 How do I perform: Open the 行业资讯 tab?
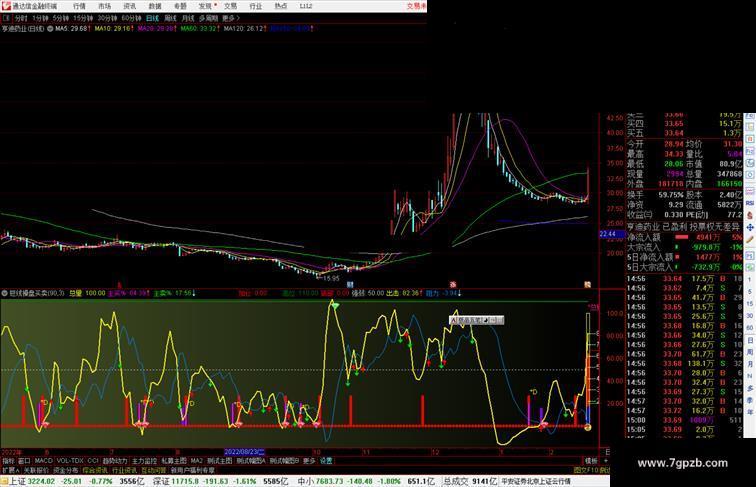tap(124, 470)
